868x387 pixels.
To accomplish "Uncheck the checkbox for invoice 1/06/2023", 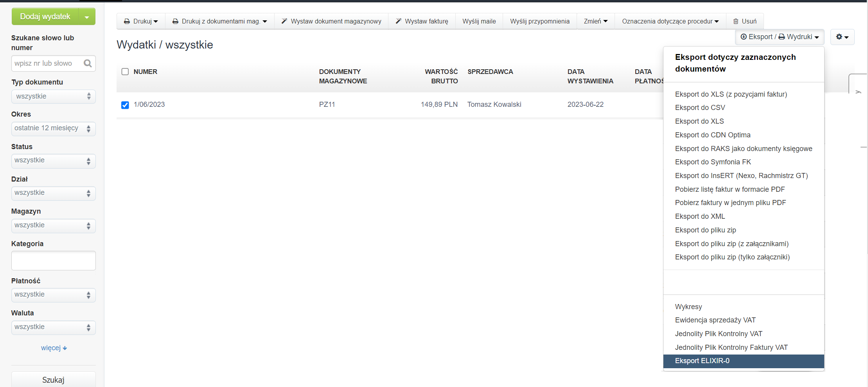I will coord(125,105).
